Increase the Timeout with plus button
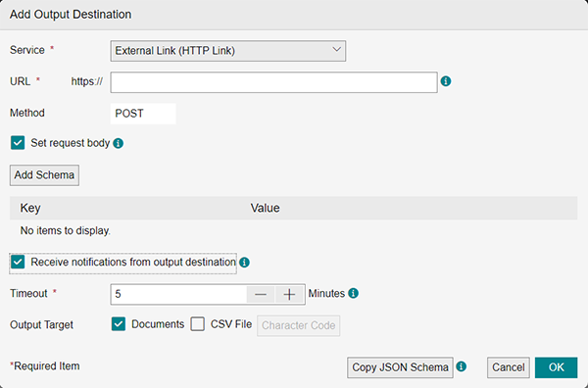The image size is (588, 388). pyautogui.click(x=289, y=295)
